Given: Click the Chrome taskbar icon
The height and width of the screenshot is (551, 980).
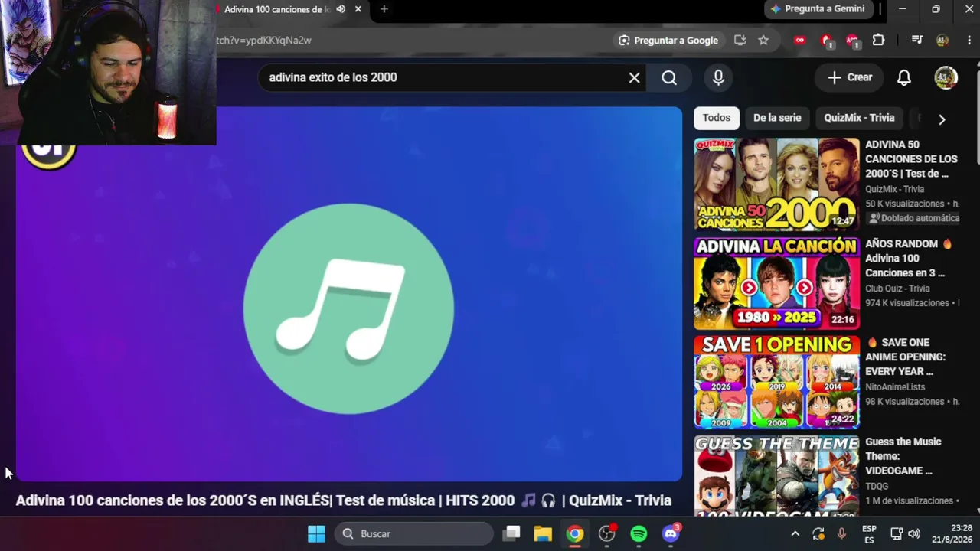Looking at the screenshot, I should (x=575, y=533).
